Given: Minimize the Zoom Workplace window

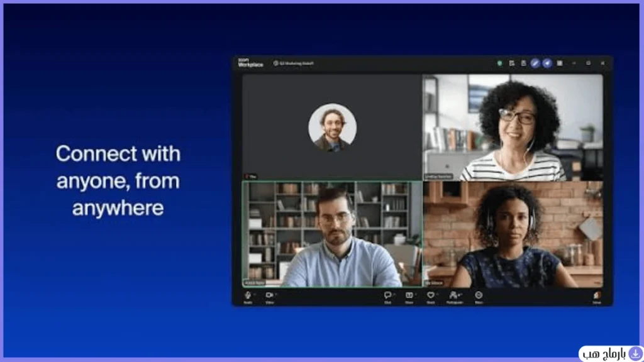Looking at the screenshot, I should (574, 63).
